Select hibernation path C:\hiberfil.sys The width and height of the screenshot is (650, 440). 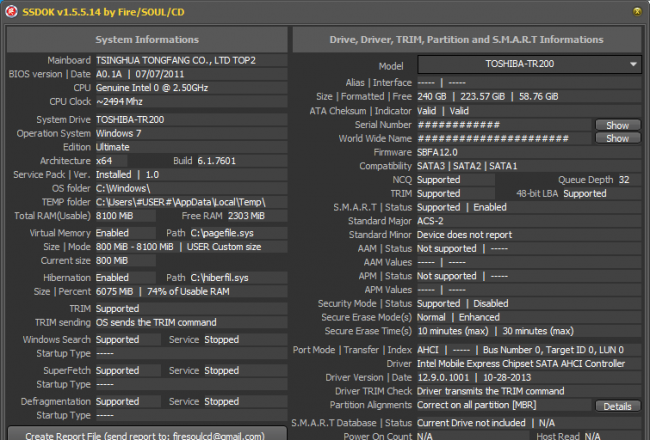[x=219, y=278]
